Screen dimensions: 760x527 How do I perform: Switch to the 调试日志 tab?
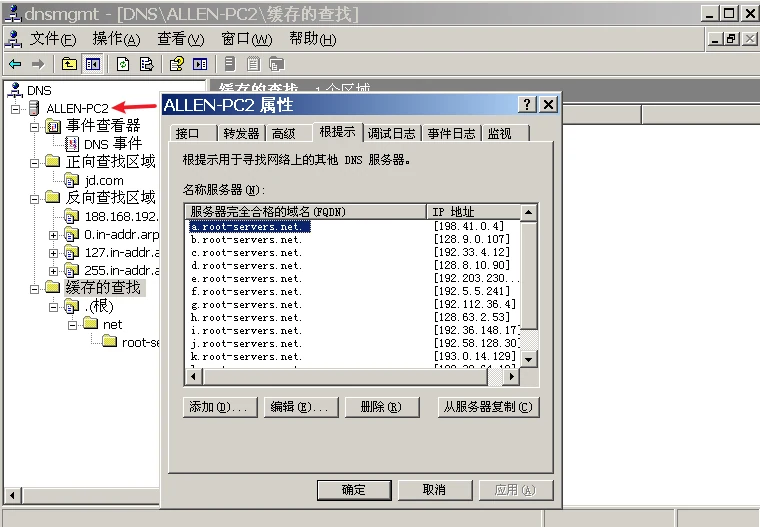[391, 133]
